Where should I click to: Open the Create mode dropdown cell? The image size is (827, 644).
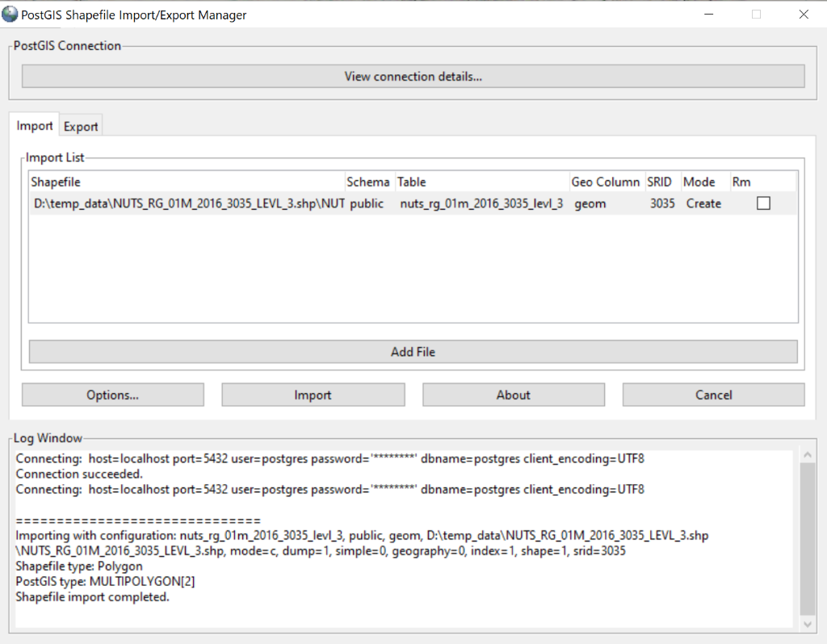pyautogui.click(x=705, y=203)
